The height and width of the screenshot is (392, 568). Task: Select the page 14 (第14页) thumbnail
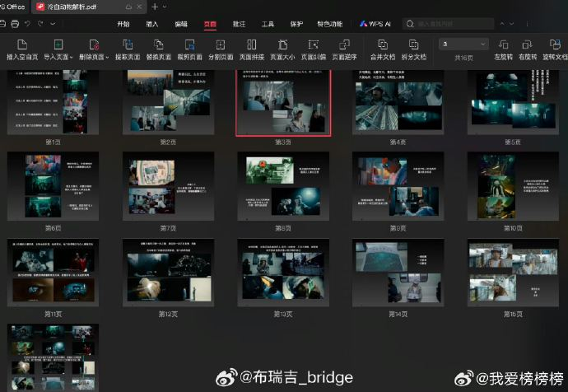click(398, 273)
